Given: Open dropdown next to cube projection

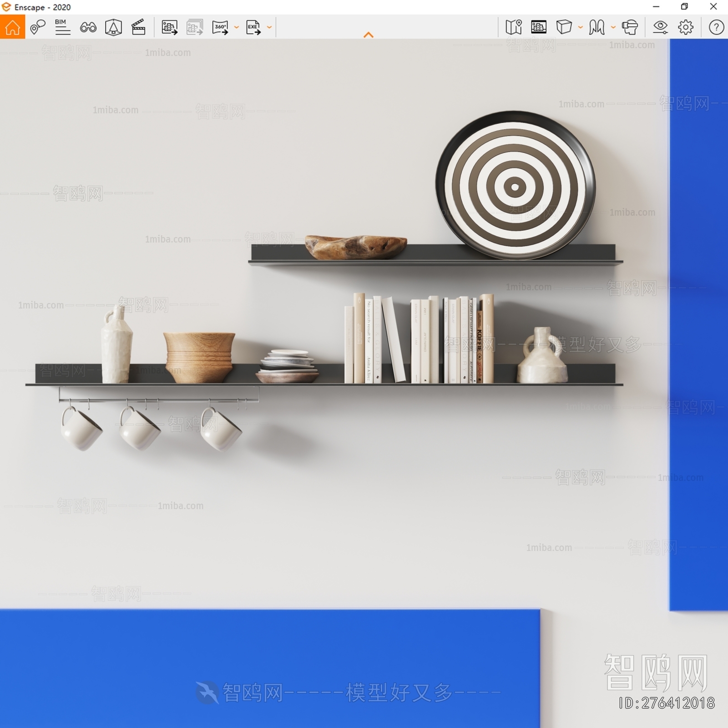Looking at the screenshot, I should 581,27.
